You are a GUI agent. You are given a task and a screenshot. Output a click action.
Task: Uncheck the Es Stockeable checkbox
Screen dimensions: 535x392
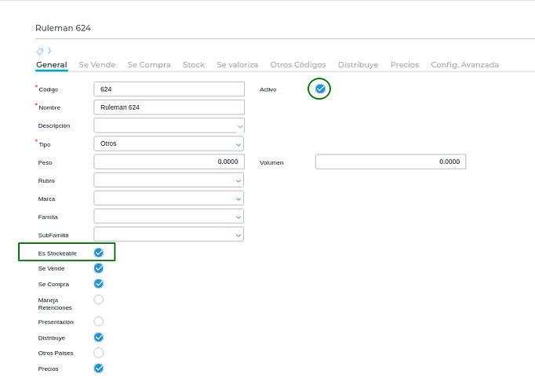click(99, 252)
